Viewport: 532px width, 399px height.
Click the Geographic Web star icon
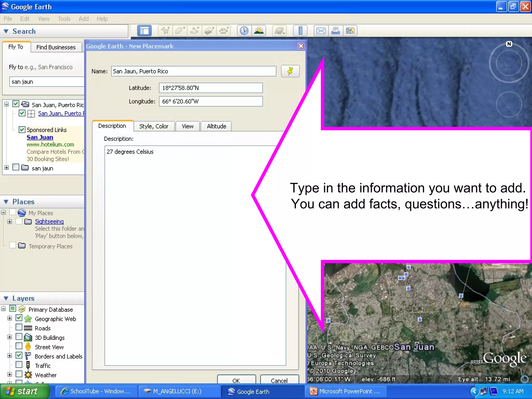tap(28, 319)
